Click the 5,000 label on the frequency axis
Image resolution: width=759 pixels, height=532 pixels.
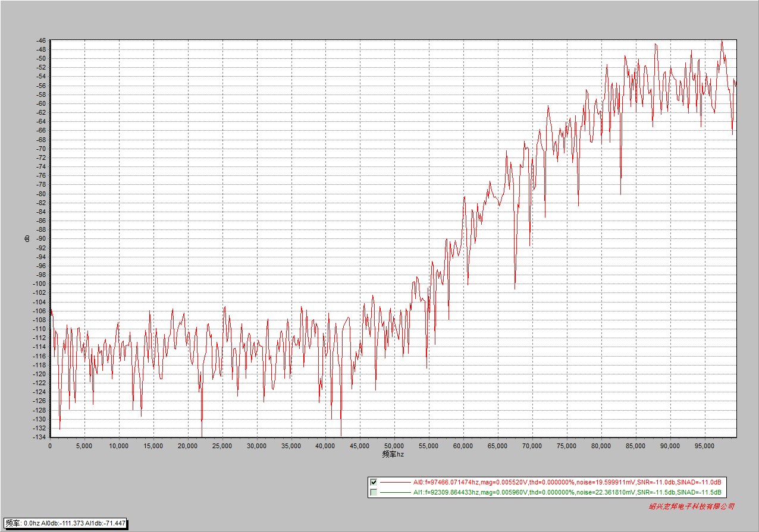coord(84,445)
